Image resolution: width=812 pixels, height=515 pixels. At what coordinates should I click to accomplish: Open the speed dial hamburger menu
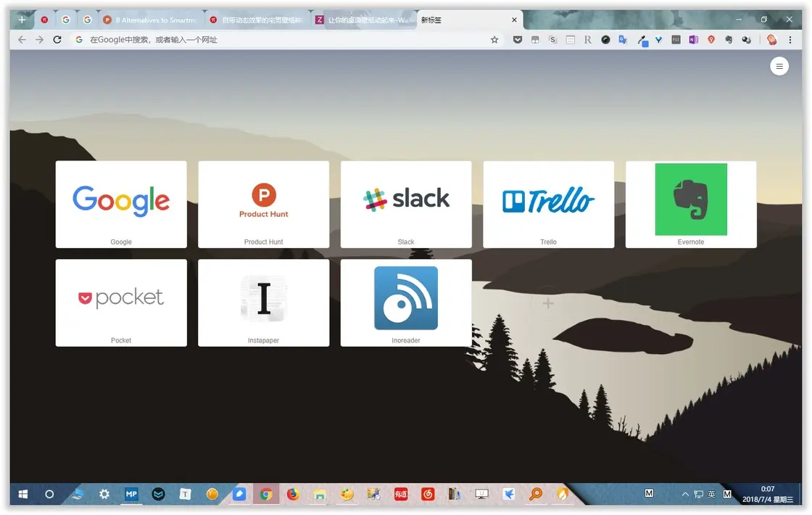(779, 66)
